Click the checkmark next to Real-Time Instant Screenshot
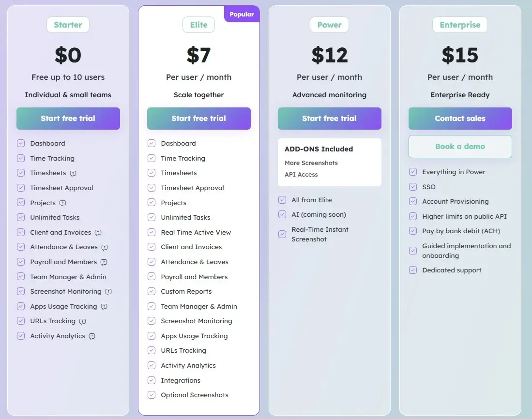The width and height of the screenshot is (532, 419). point(282,234)
